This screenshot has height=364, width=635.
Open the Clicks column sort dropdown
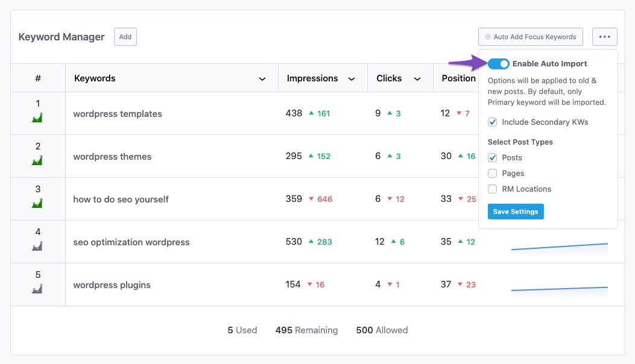417,79
